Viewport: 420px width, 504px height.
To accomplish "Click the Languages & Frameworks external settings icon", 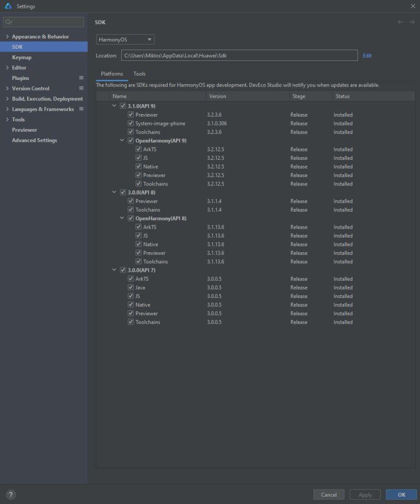I will 80,109.
